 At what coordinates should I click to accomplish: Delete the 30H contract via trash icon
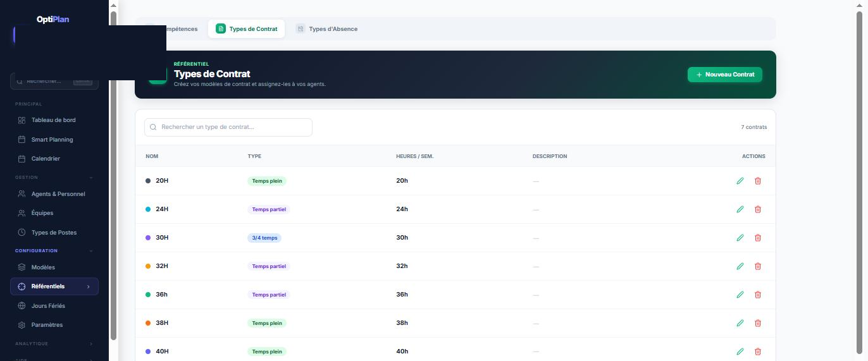point(757,238)
